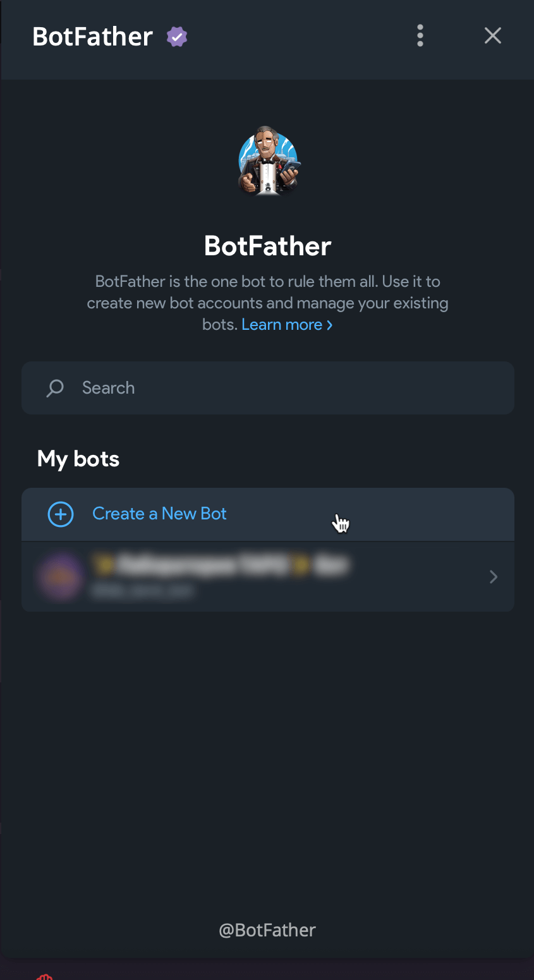This screenshot has height=980, width=534.
Task: Select Create a New Bot
Action: click(159, 514)
